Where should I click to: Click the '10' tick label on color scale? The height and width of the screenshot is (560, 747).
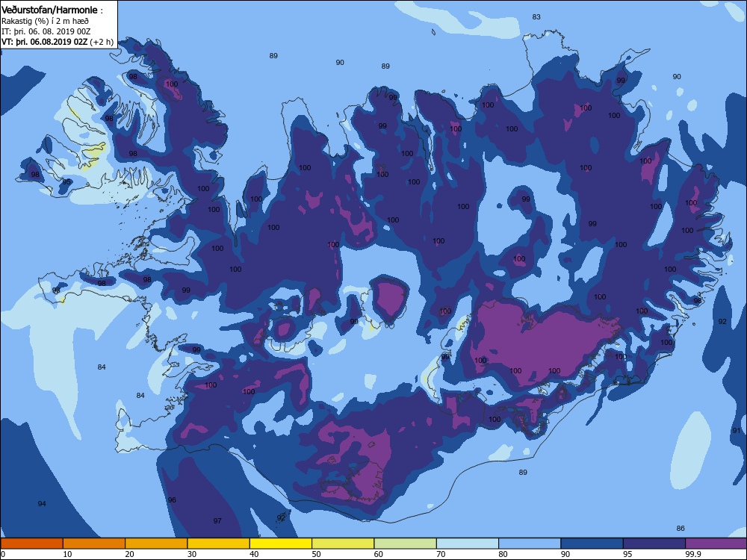67,554
